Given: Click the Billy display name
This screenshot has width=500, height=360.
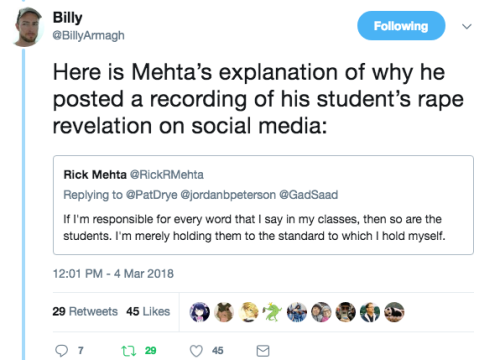Looking at the screenshot, I should 67,17.
